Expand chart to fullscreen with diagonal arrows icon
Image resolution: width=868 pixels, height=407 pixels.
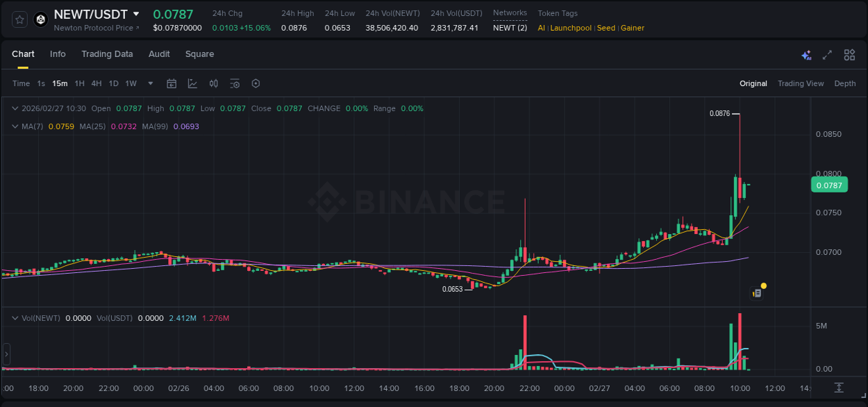(x=827, y=54)
